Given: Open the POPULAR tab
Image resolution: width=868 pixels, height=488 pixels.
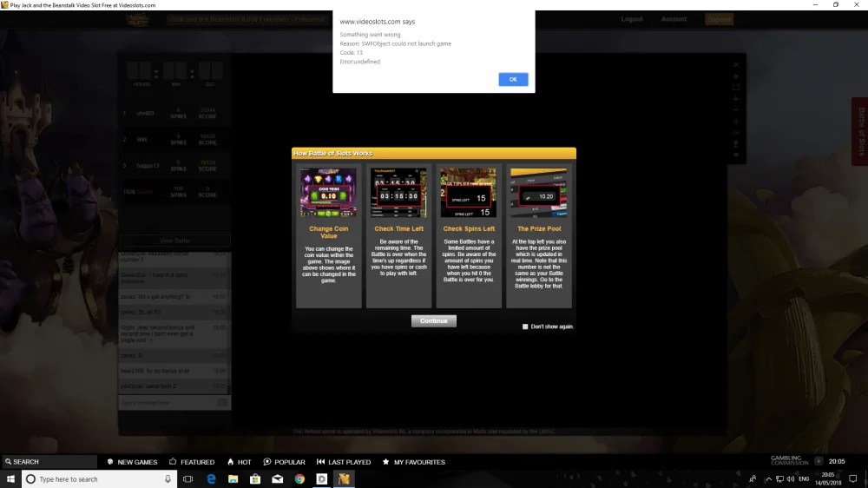Looking at the screenshot, I should click(x=284, y=462).
